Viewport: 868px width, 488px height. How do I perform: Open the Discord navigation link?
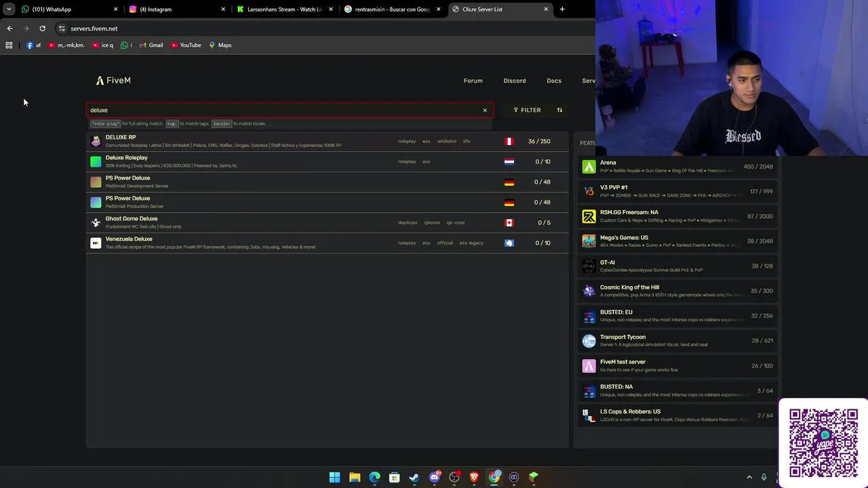click(x=515, y=81)
